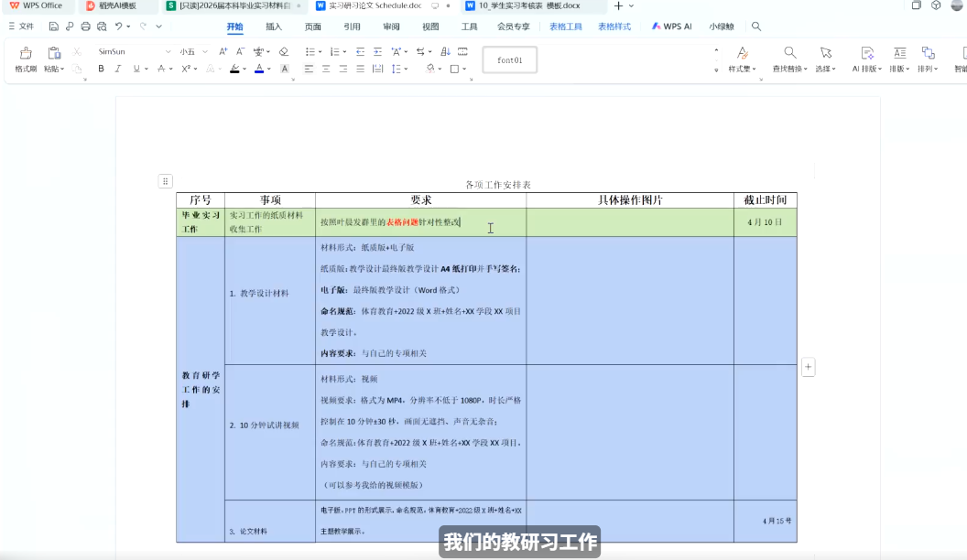967x560 pixels.
Task: Click the Sort (A-Z) icon
Action: point(445,52)
